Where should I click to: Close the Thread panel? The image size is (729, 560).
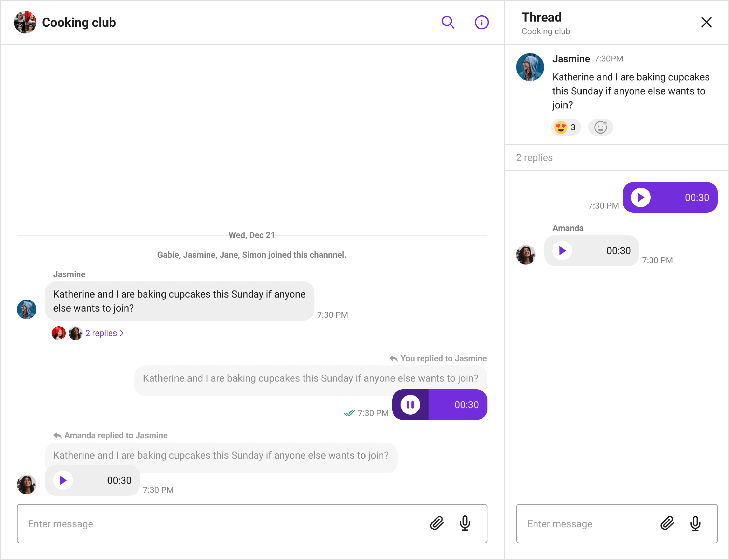[x=706, y=22]
